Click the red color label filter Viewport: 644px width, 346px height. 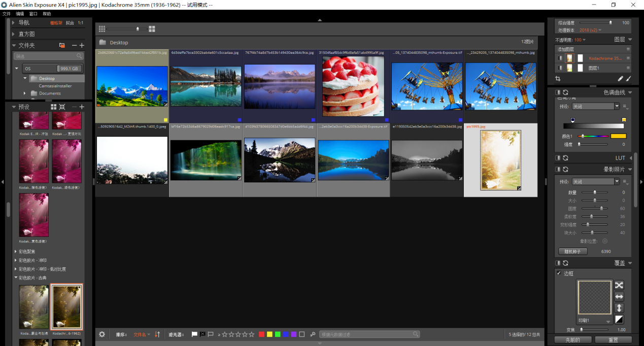[261, 334]
